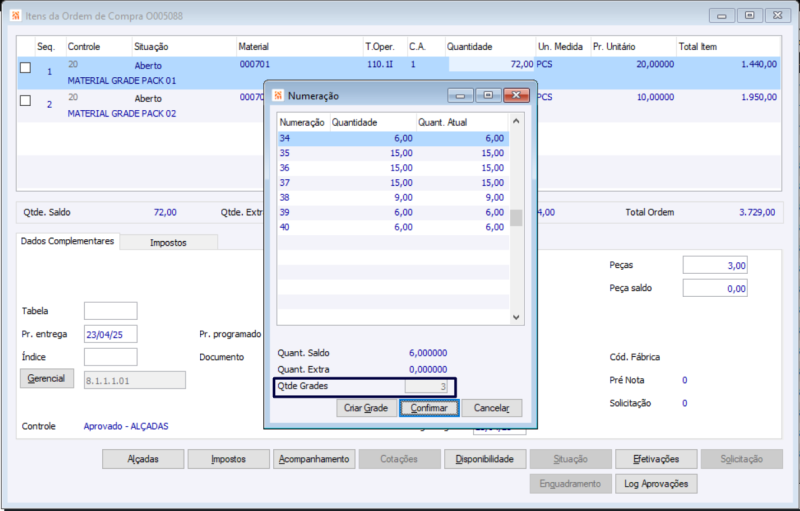The image size is (800, 511).
Task: Click Total Ordem value 3.729,00
Action: (757, 212)
